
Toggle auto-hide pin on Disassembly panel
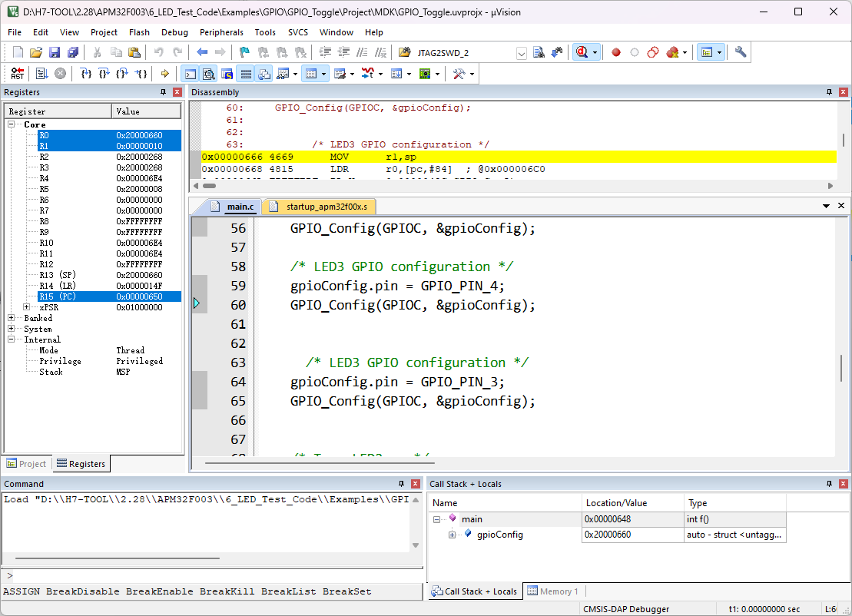(829, 92)
